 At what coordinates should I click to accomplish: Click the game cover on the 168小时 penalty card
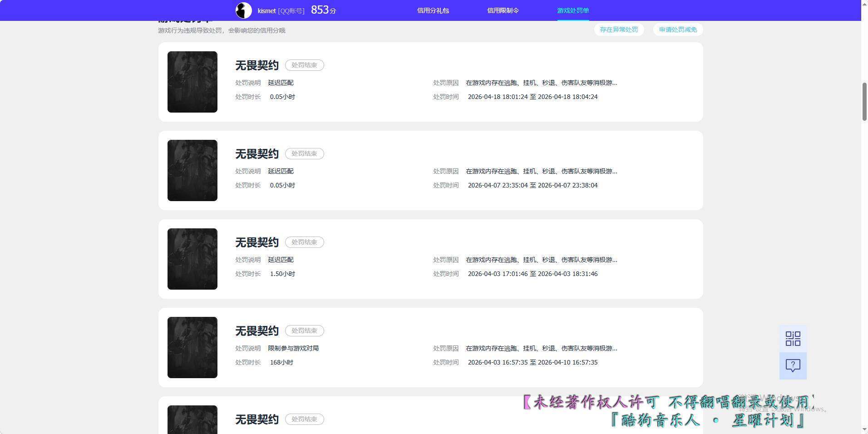click(x=192, y=347)
